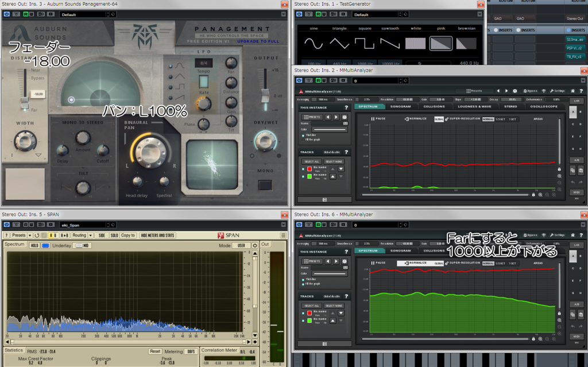Viewport: 588px width, 367px height.
Task: Click SELECT NONE in lower MMultiAnalyzer tracks
Action: [x=334, y=306]
